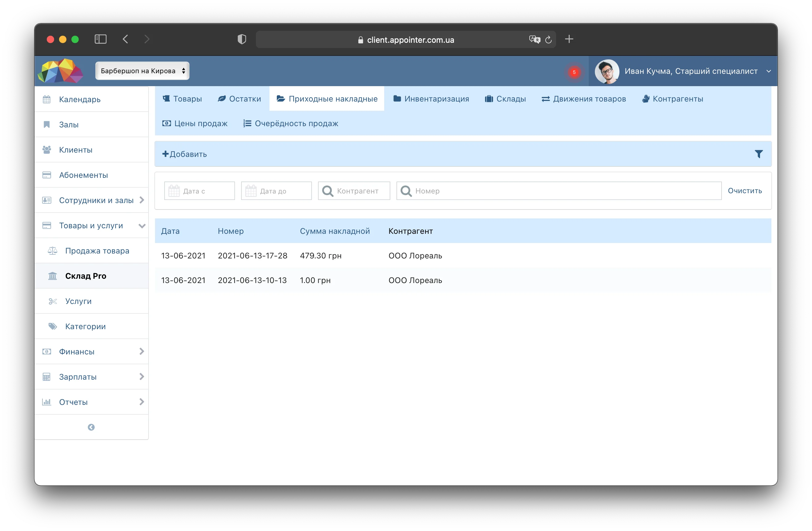Open Продажа товара in the sidebar

coord(91,251)
